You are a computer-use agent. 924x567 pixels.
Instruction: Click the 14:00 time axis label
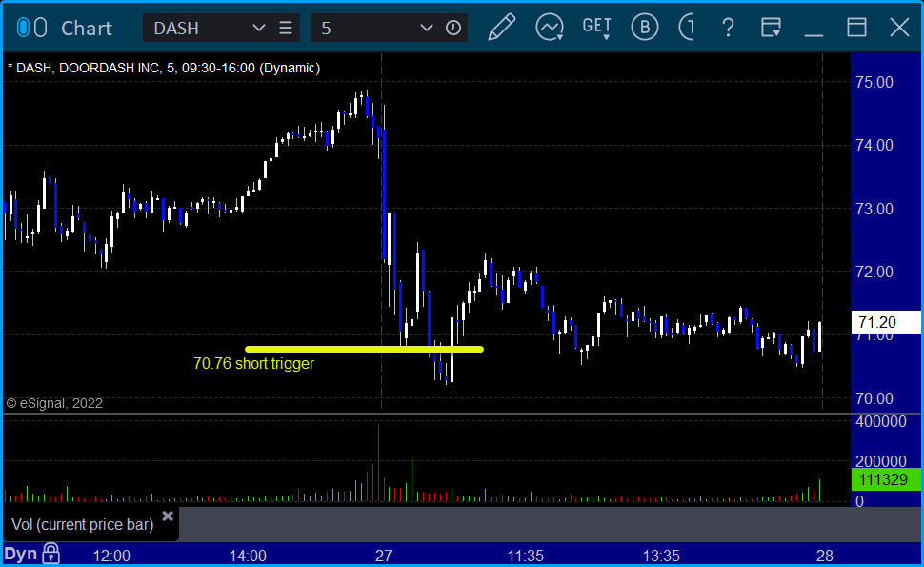248,556
